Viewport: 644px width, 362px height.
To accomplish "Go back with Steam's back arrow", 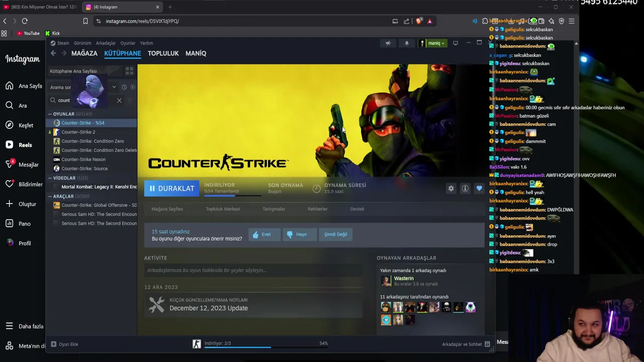I will point(53,53).
